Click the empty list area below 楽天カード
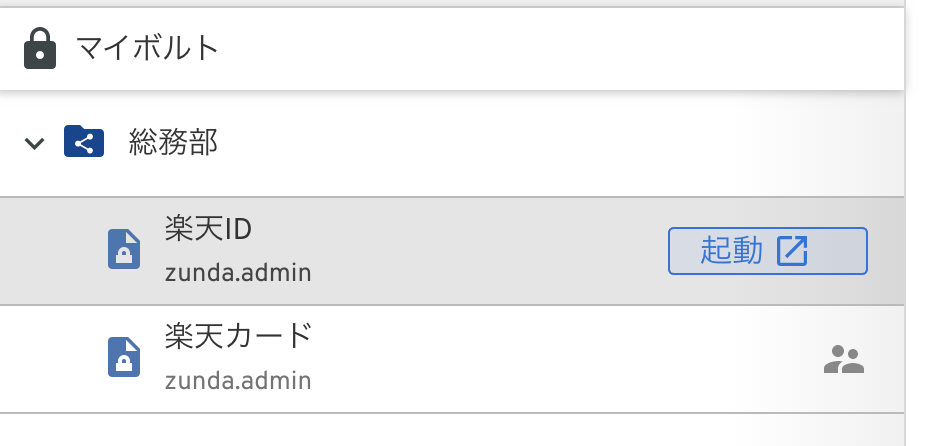This screenshot has width=928, height=446. point(450,430)
